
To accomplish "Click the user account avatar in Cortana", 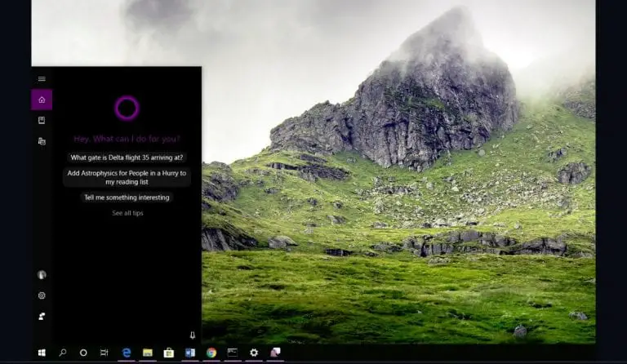I will pos(42,274).
